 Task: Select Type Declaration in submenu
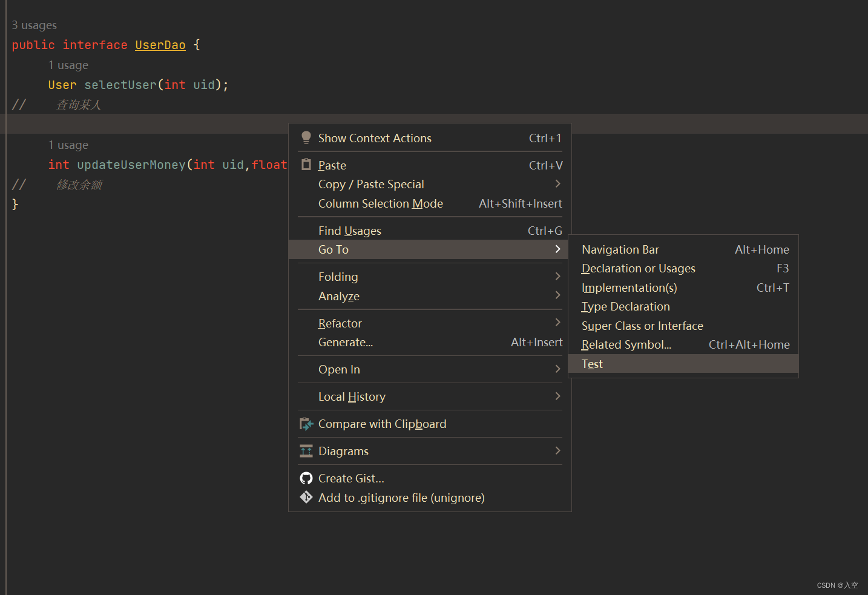click(683, 306)
